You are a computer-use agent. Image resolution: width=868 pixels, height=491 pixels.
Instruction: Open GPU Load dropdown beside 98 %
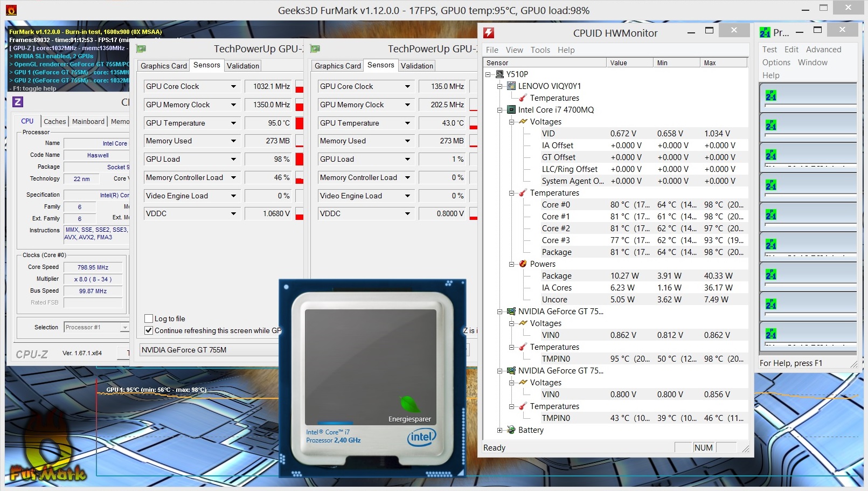coord(233,159)
